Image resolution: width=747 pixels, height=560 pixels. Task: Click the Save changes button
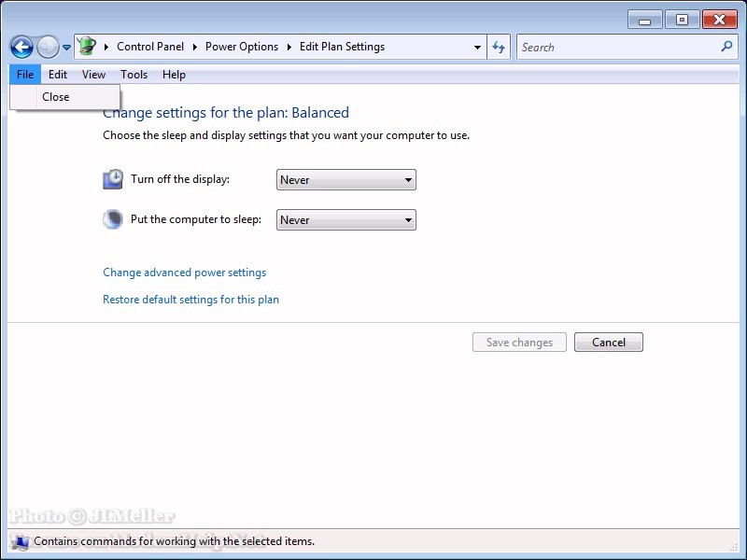pyautogui.click(x=519, y=343)
